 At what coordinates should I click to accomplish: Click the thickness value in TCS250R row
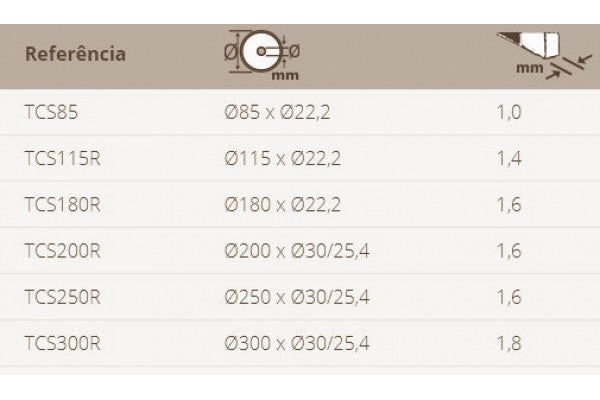coord(509,297)
